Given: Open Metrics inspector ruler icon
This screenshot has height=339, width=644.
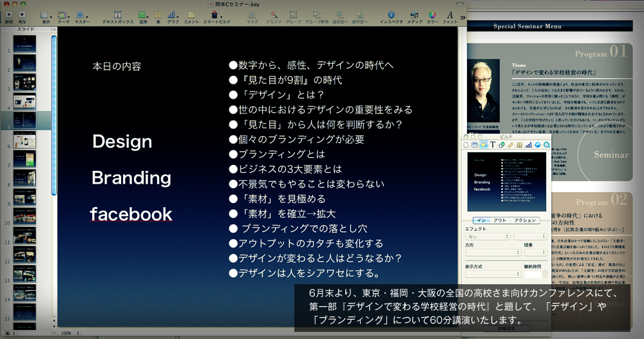Looking at the screenshot, I should point(511,144).
